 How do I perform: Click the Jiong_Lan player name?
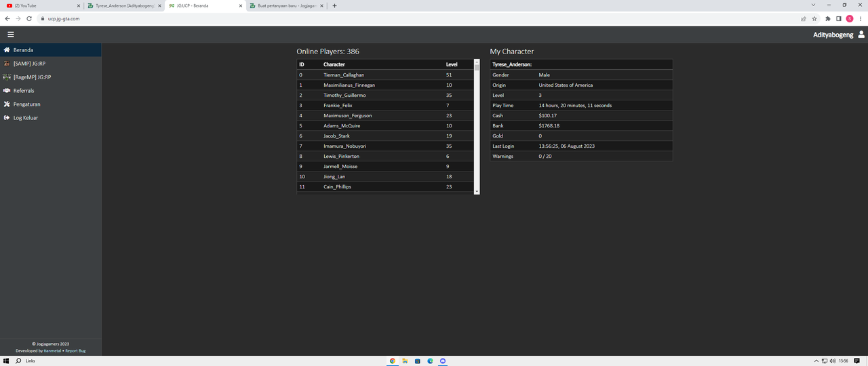334,176
